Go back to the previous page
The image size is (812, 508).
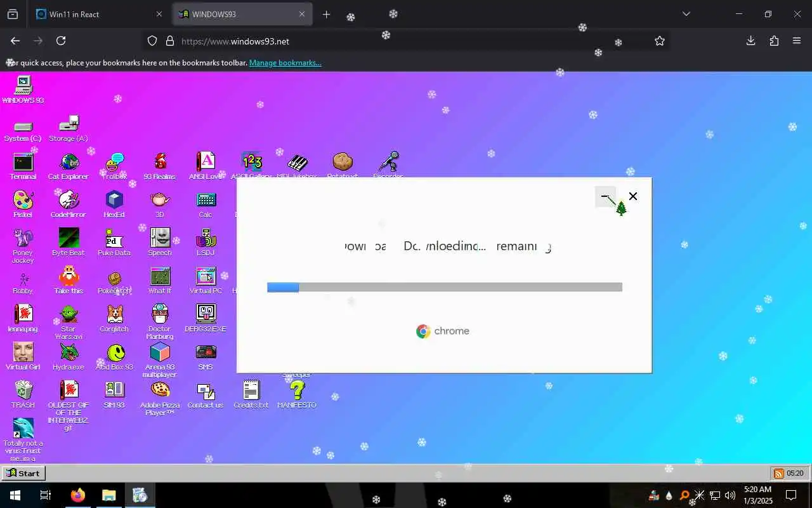[15, 41]
